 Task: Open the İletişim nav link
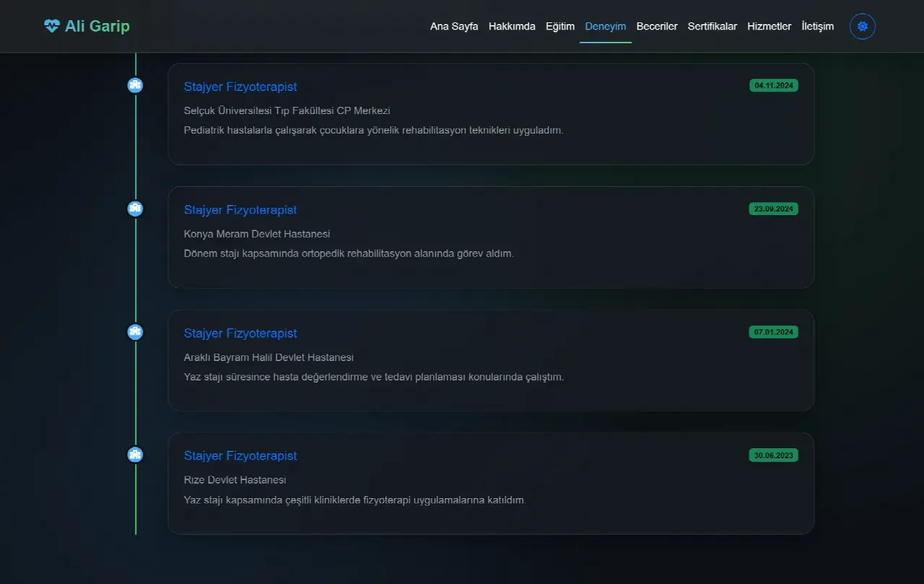tap(818, 27)
